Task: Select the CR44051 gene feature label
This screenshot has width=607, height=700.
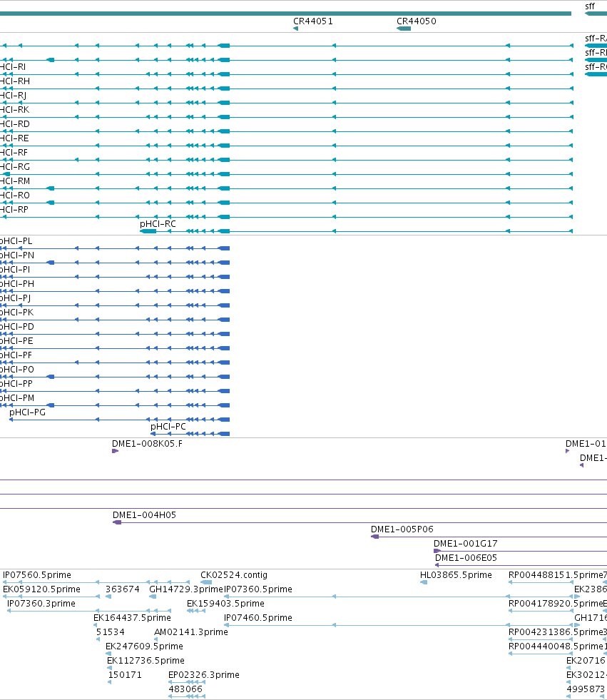Action: [313, 21]
